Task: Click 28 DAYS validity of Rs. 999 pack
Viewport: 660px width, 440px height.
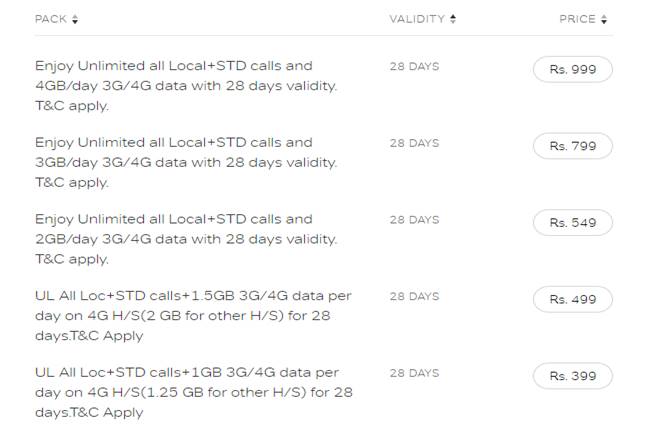Action: pos(414,67)
